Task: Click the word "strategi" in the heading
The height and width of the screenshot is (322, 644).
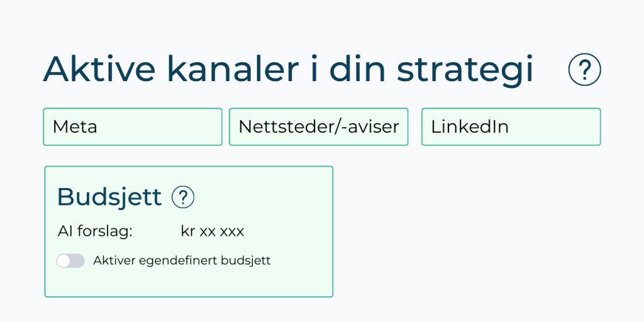Action: [x=465, y=70]
